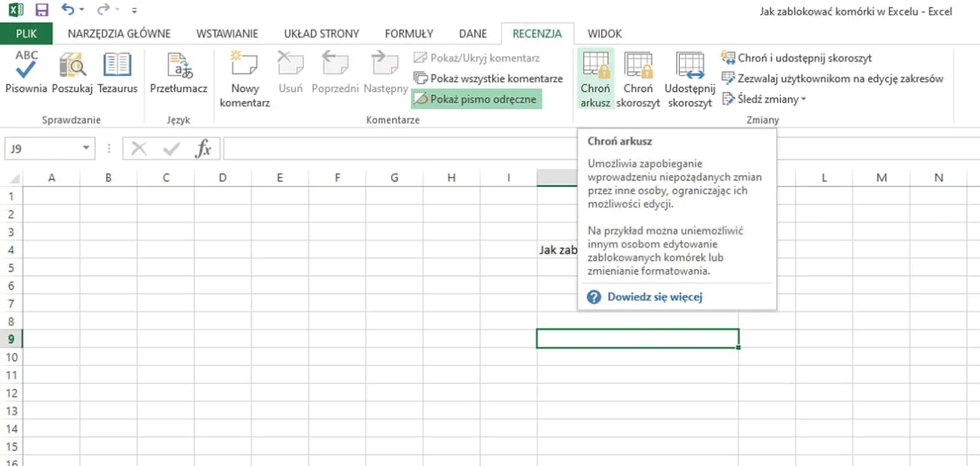
Task: Click the selected cell J9
Action: click(x=638, y=339)
